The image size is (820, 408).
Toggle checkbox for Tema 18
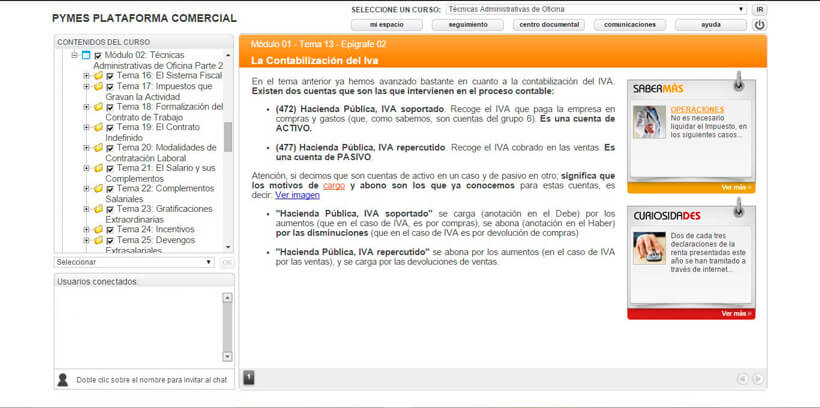click(x=110, y=107)
